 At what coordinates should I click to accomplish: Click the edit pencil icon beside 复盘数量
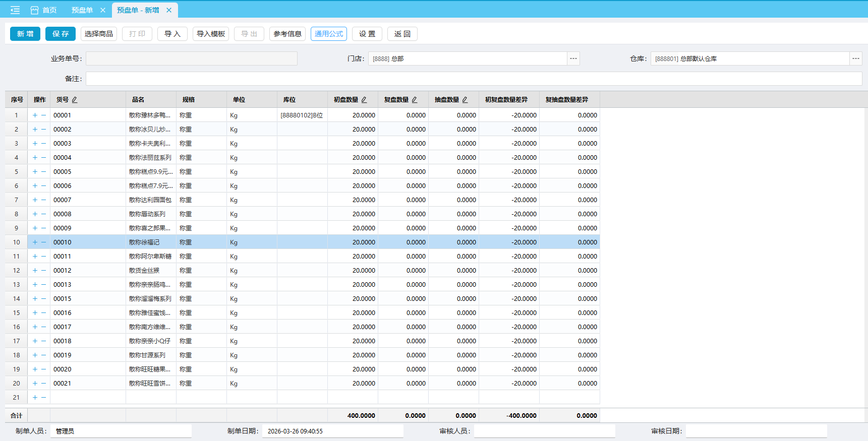pos(415,100)
